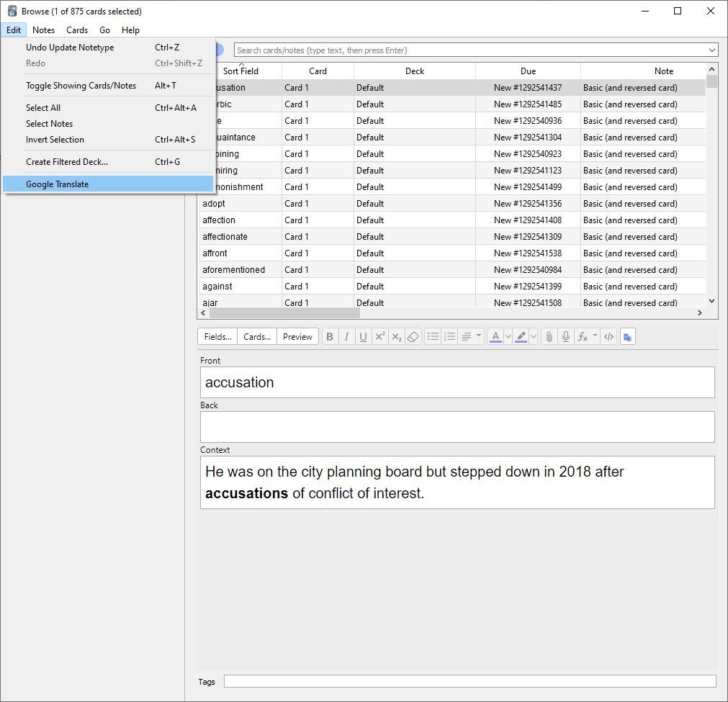Viewport: 728px width, 702px height.
Task: Insert an unordered bullet list
Action: [x=433, y=337]
